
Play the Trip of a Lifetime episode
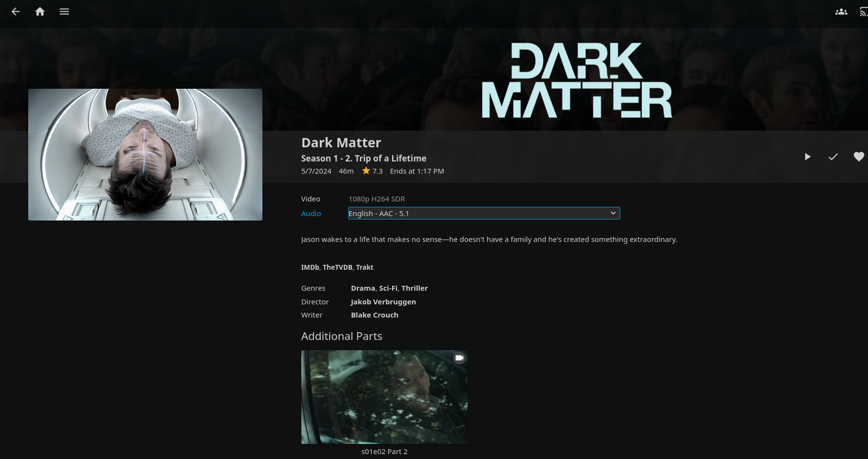click(x=808, y=157)
